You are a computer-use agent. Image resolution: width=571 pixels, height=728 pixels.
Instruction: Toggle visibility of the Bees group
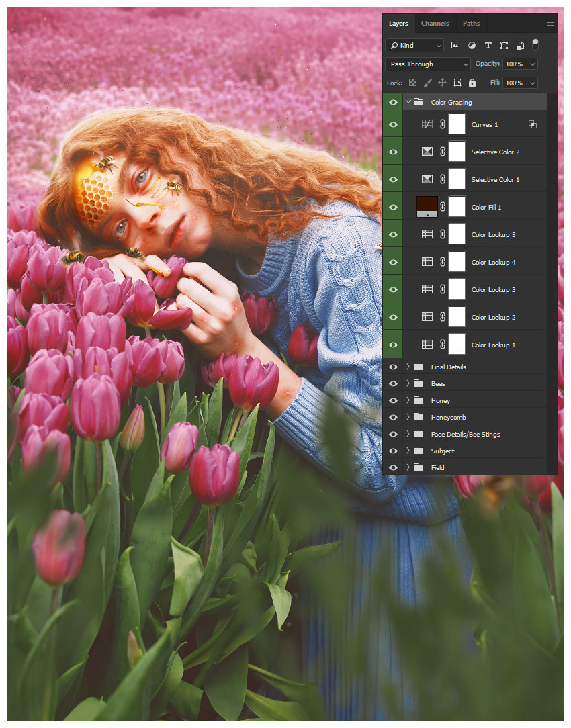tap(393, 384)
